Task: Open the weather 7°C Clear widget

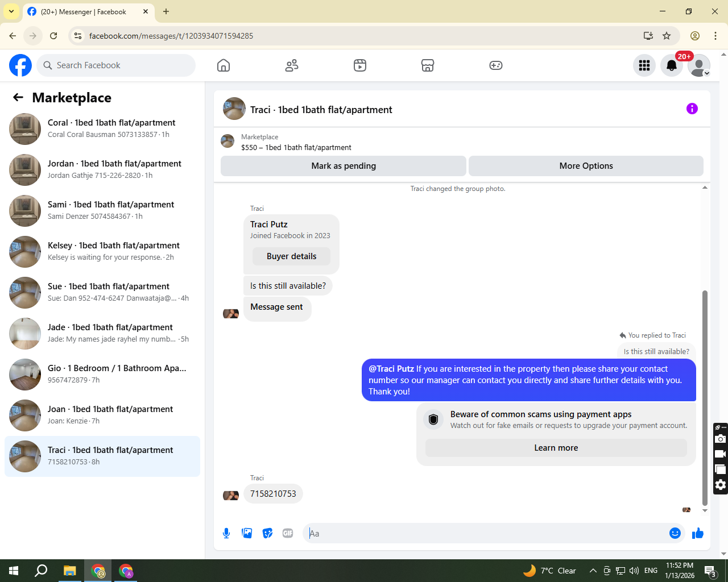Action: coord(549,571)
